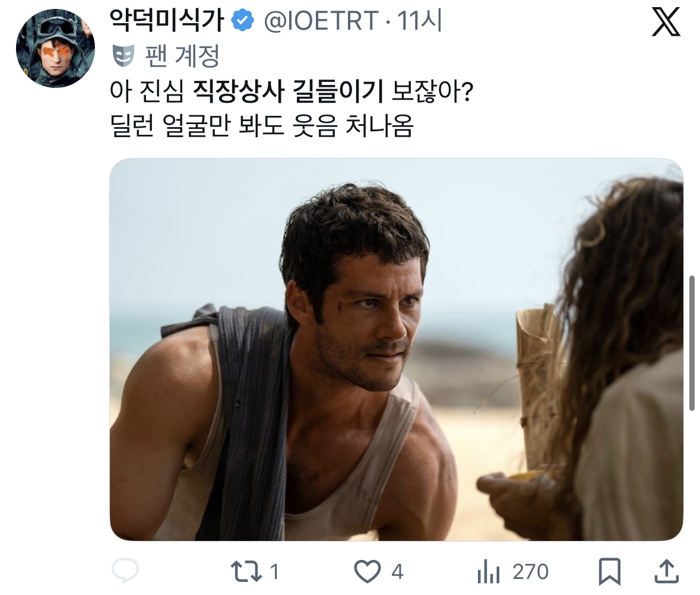Bookmark this post
Viewport: 700px width, 595px height.
pyautogui.click(x=609, y=571)
